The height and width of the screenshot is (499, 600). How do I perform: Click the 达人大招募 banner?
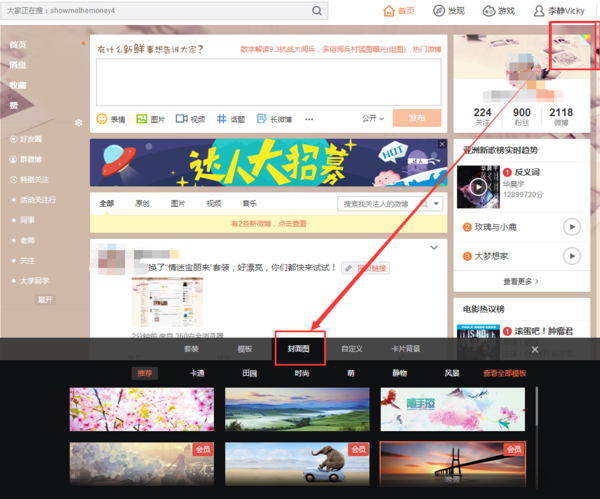(x=268, y=163)
